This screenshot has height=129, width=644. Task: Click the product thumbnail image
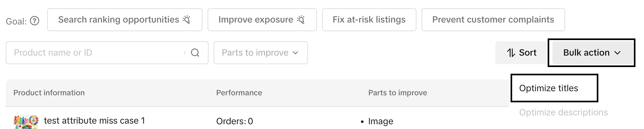coord(26,122)
